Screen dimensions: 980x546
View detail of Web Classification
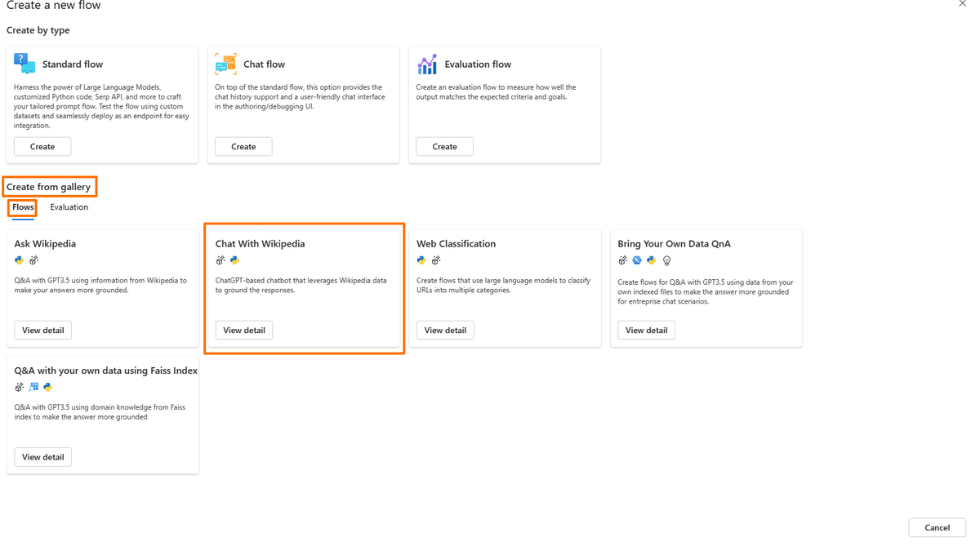[444, 330]
